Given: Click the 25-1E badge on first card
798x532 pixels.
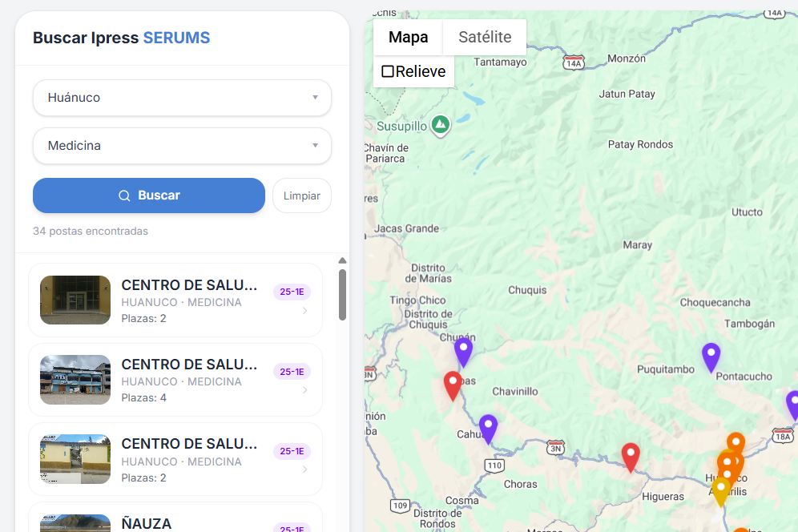Looking at the screenshot, I should pos(292,292).
